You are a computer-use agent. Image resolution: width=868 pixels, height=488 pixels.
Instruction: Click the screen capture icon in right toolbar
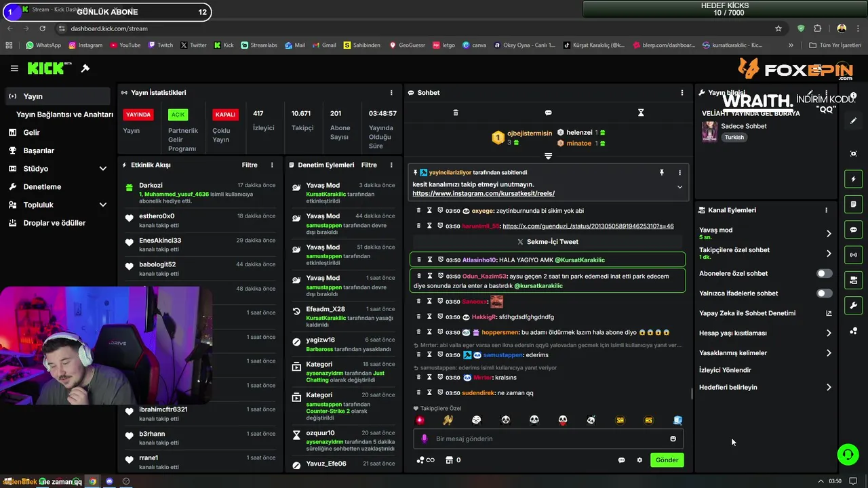[x=854, y=154]
